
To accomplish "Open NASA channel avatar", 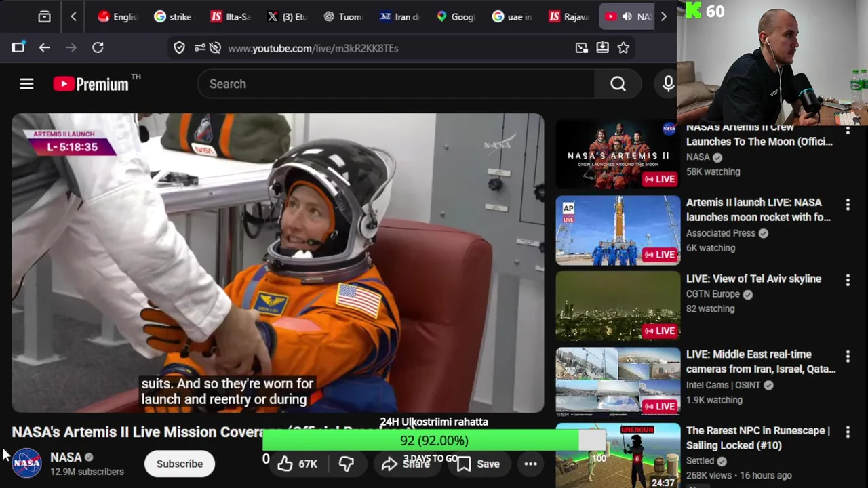I will 27,464.
